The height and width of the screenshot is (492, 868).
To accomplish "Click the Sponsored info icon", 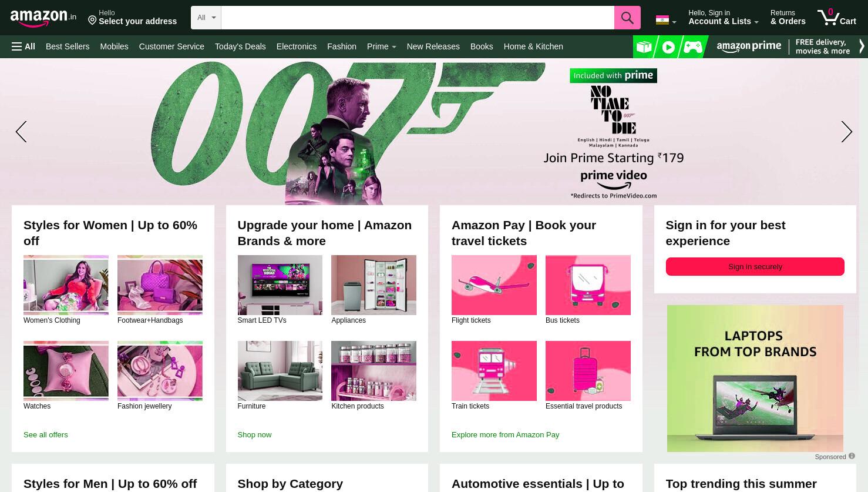I will 852,456.
